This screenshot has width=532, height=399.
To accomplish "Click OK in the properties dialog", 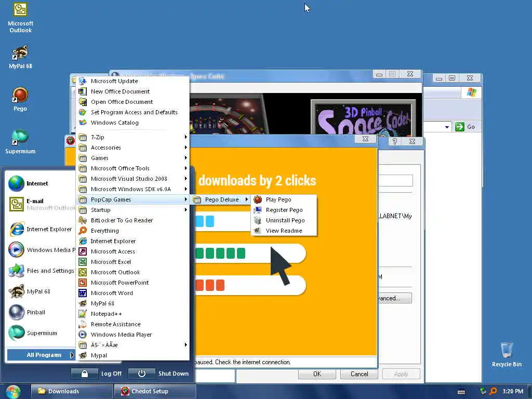I will click(317, 374).
